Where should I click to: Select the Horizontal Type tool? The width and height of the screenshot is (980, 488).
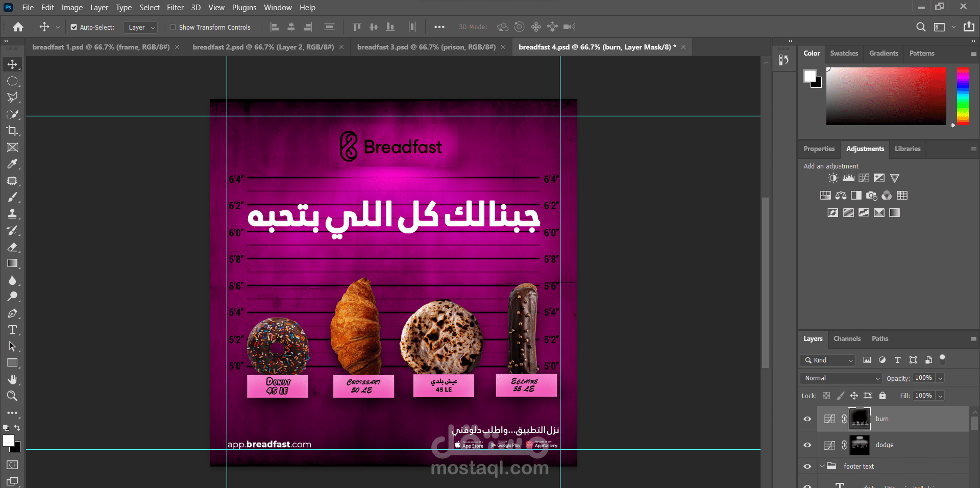tap(12, 330)
